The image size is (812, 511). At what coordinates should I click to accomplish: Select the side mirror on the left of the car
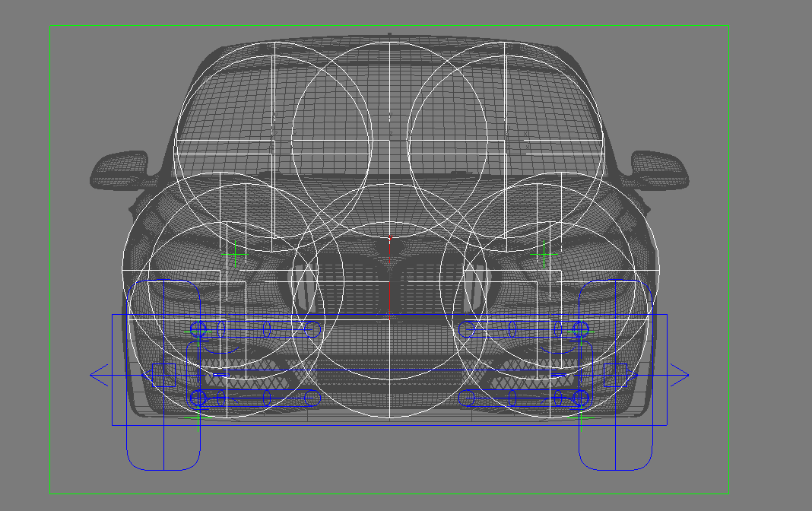(121, 170)
